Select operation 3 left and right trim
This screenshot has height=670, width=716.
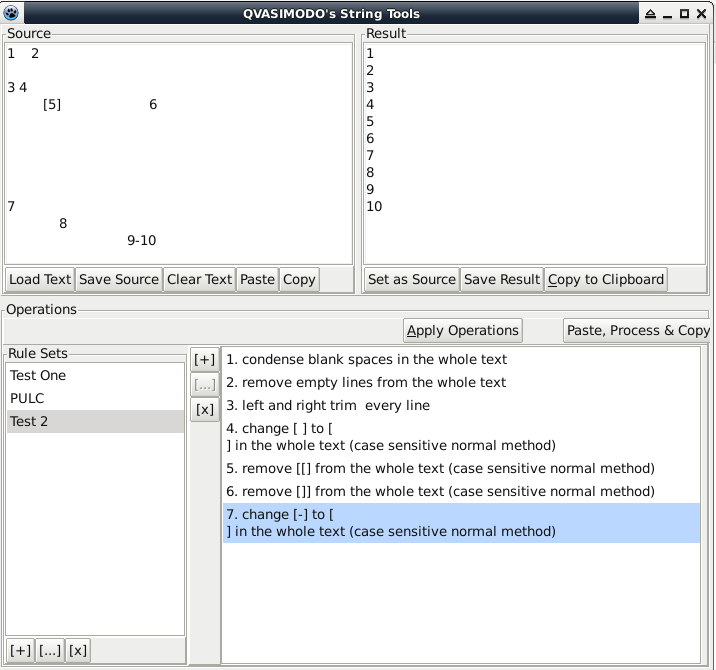[x=461, y=405]
